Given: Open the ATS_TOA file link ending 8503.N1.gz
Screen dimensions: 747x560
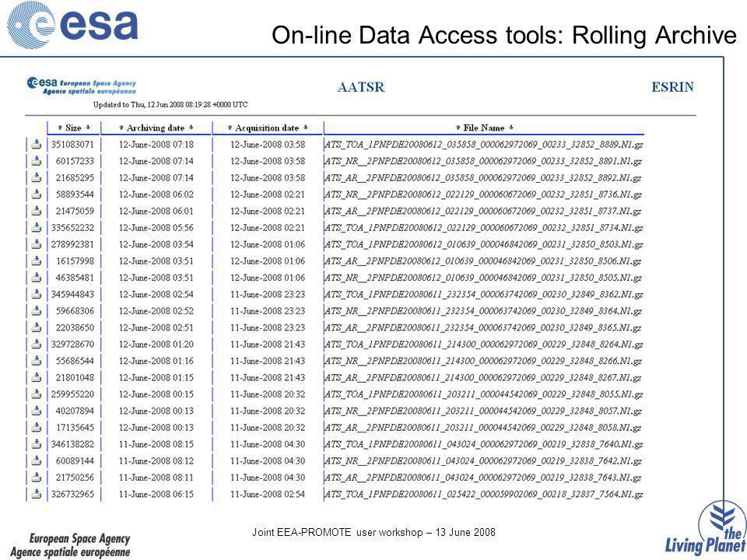Looking at the screenshot, I should (483, 244).
